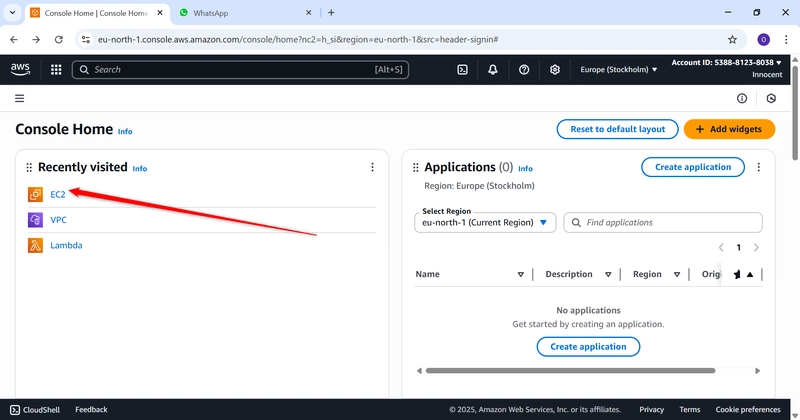Screen dimensions: 800x420
Task: Click the EC2 service icon
Action: (x=35, y=194)
